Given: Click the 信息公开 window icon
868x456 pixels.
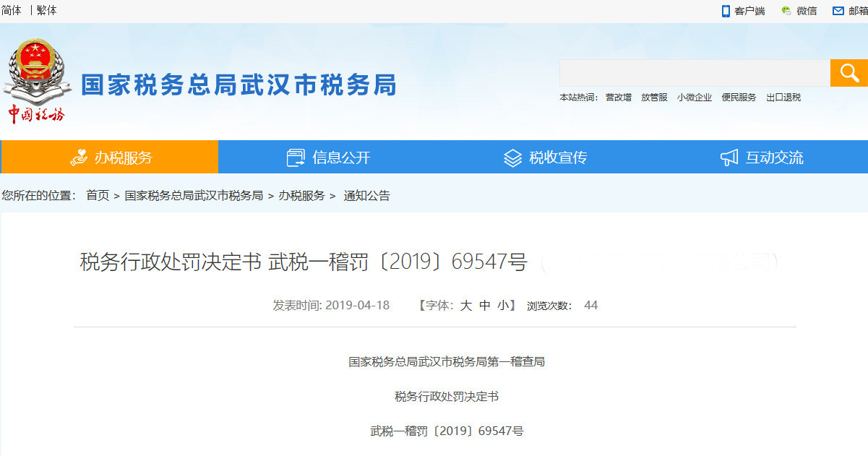Looking at the screenshot, I should pyautogui.click(x=296, y=158).
